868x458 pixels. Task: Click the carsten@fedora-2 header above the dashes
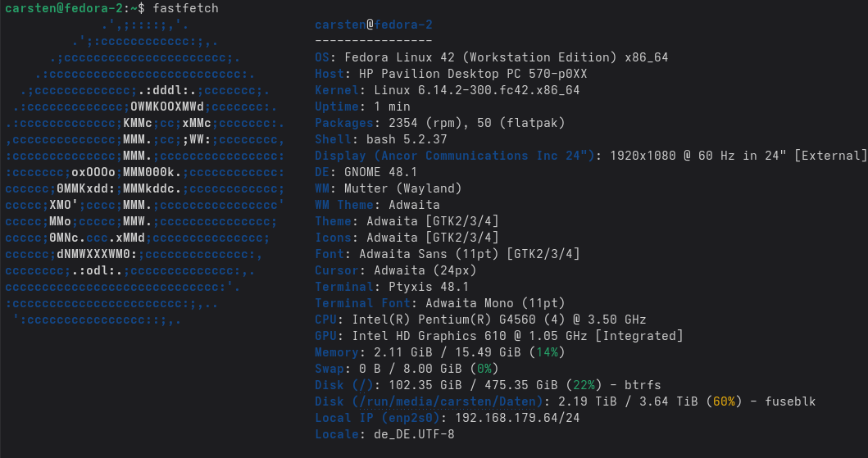373,25
